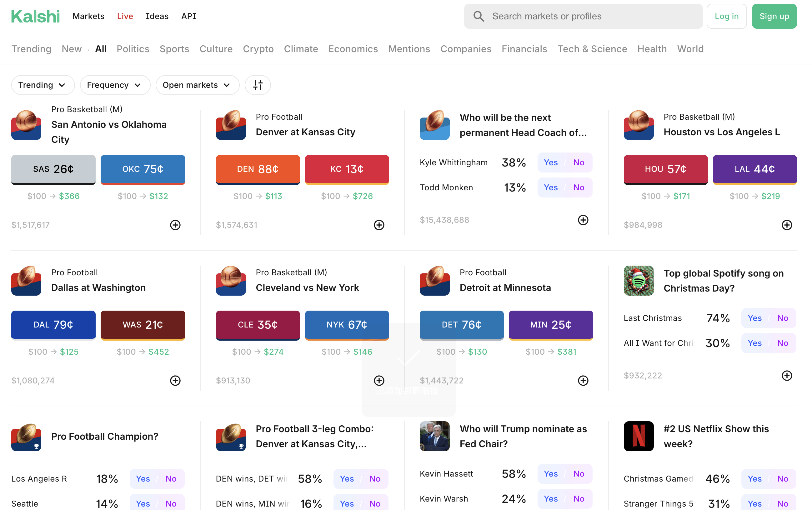Click plus icon on Denver at Kansas City card

click(379, 225)
